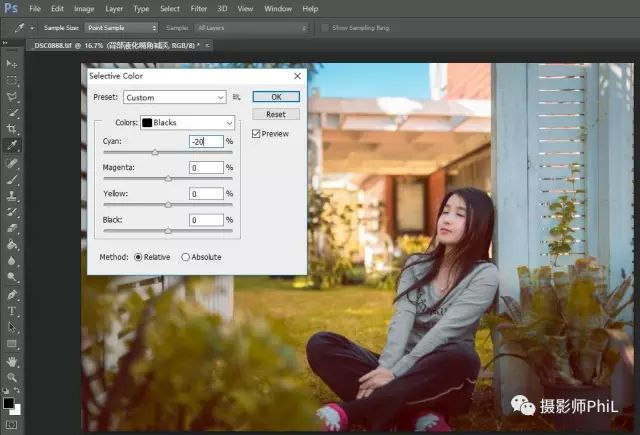Select the Pen tool
Screen dimensions: 640x435
11,295
